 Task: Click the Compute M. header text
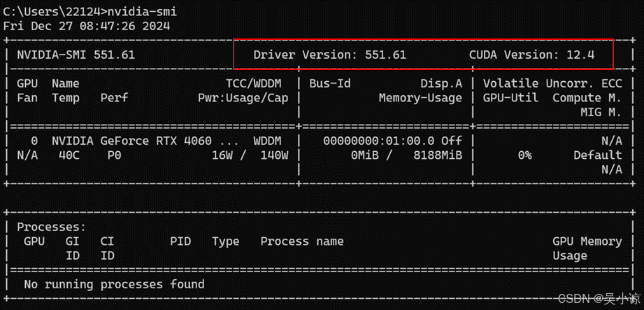click(587, 98)
